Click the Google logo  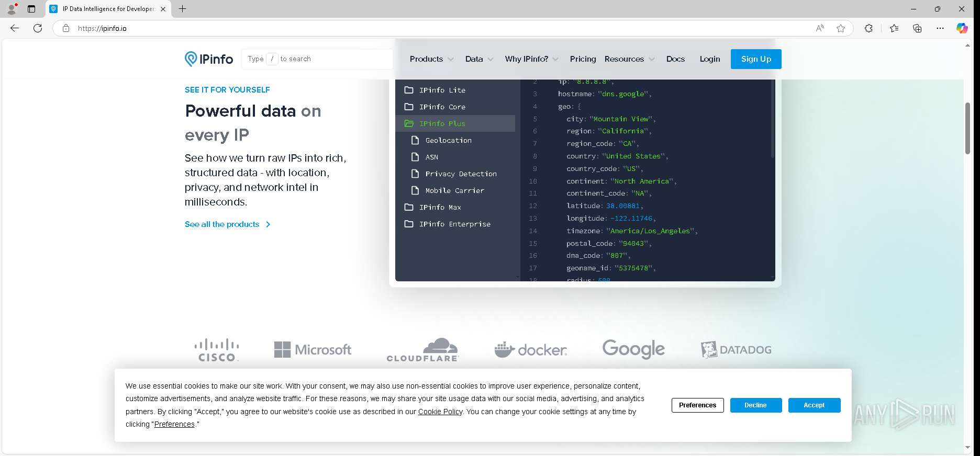click(x=633, y=349)
